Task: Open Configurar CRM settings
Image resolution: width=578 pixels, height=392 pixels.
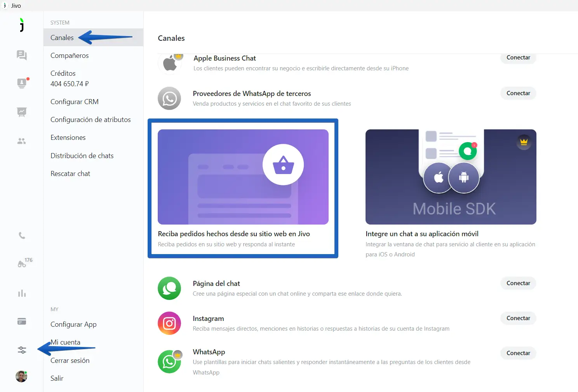Action: (x=75, y=102)
